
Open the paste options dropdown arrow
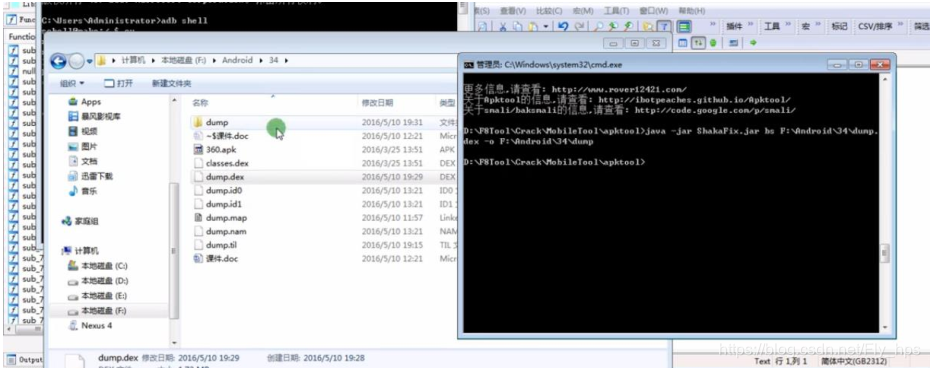(546, 27)
